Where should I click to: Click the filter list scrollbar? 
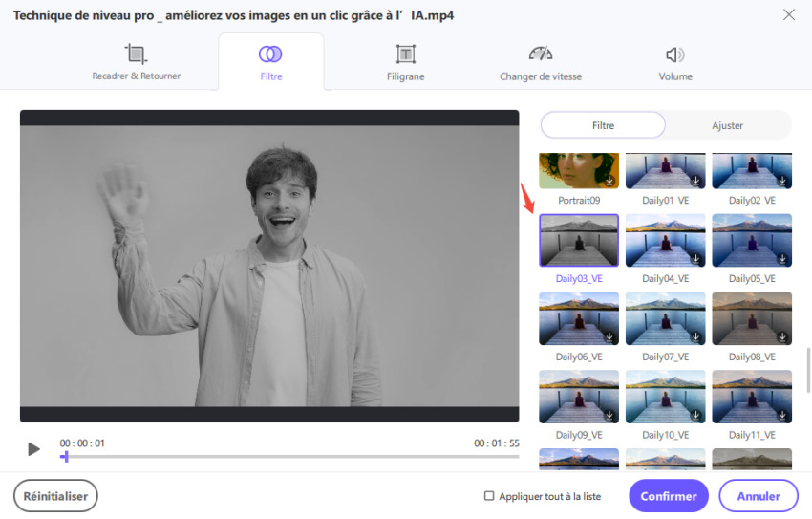[x=808, y=370]
